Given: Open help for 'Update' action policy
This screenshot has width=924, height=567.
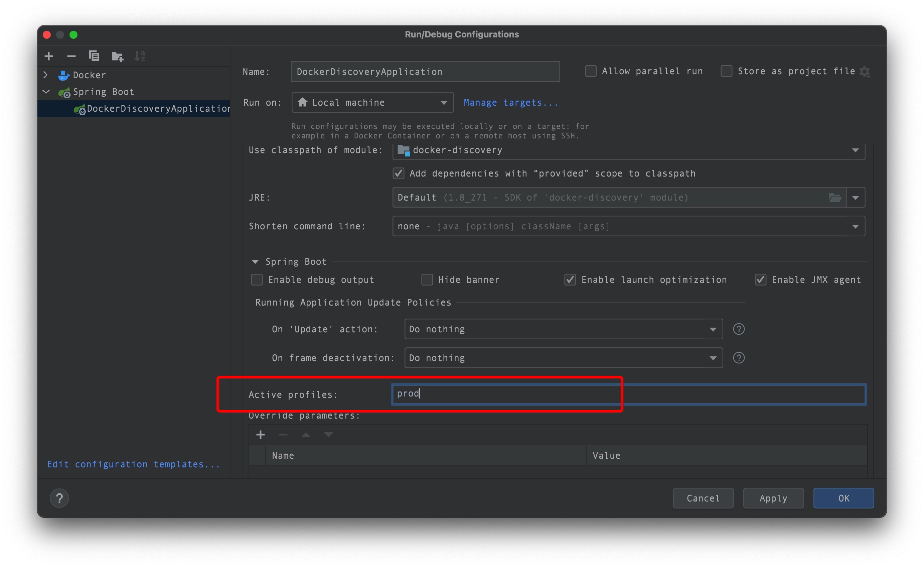Looking at the screenshot, I should [738, 329].
